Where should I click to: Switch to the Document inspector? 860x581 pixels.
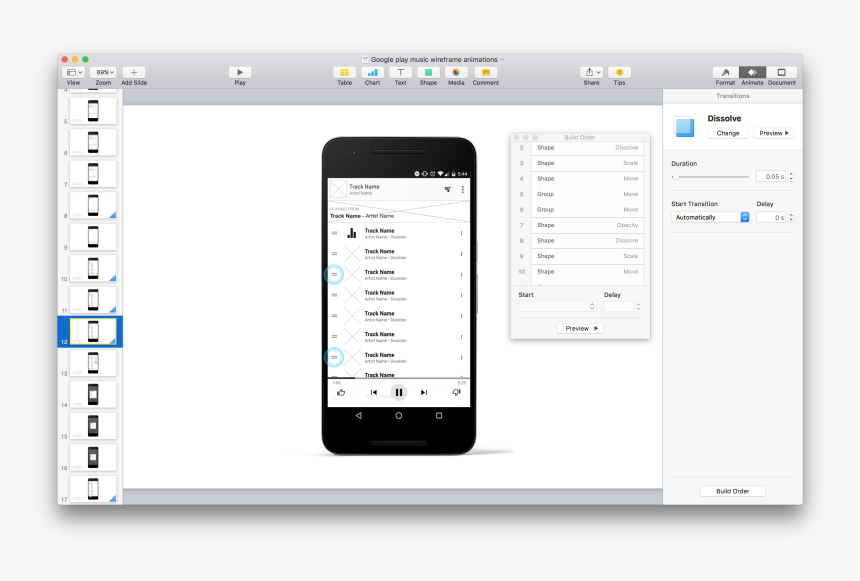pyautogui.click(x=782, y=72)
